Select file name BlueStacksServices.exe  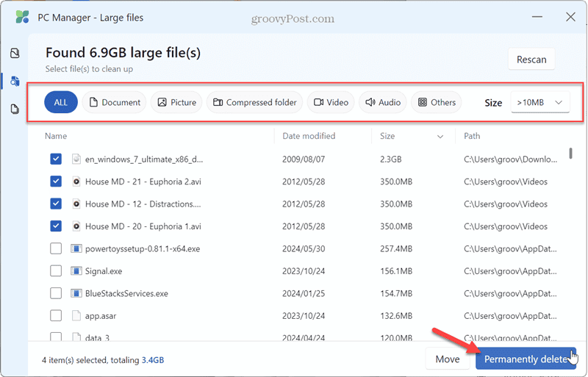(126, 293)
